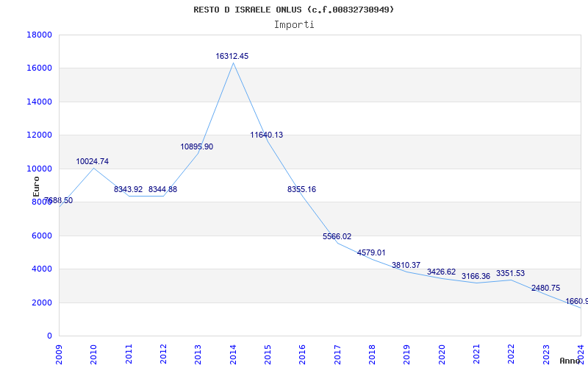Click the 2014 peak point on the line
Image resolution: width=588 pixels, height=368 pixels.
(x=233, y=63)
